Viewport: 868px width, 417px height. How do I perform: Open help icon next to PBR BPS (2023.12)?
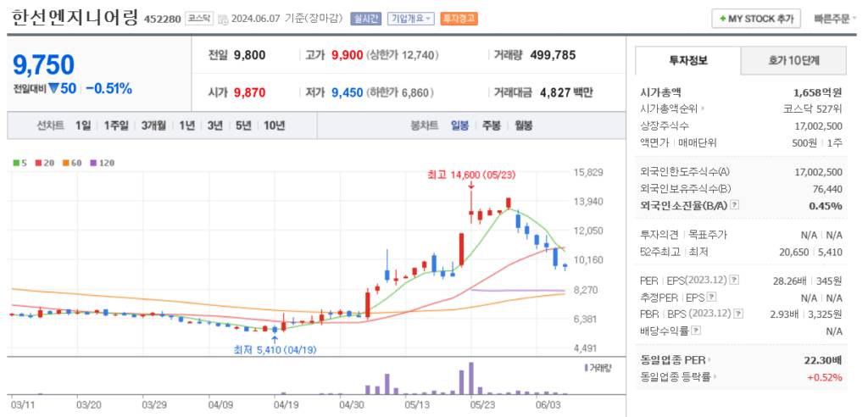[x=738, y=314]
